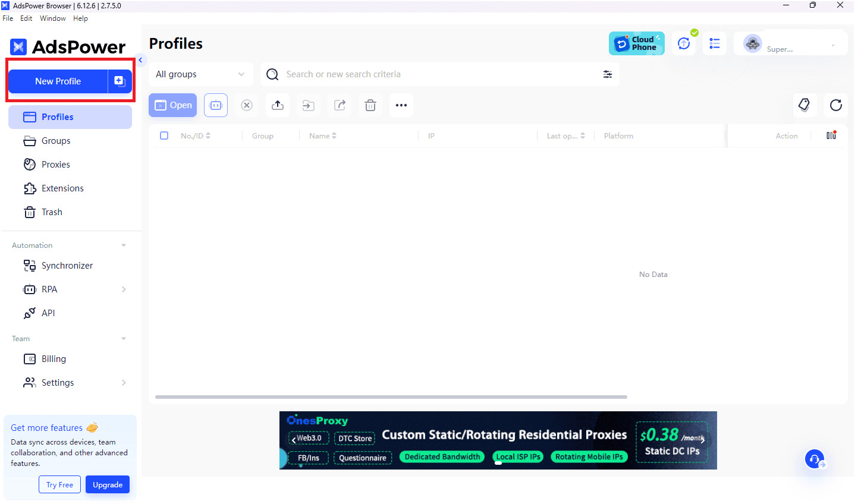This screenshot has height=504, width=855.
Task: Click the share profile icon
Action: tap(339, 105)
